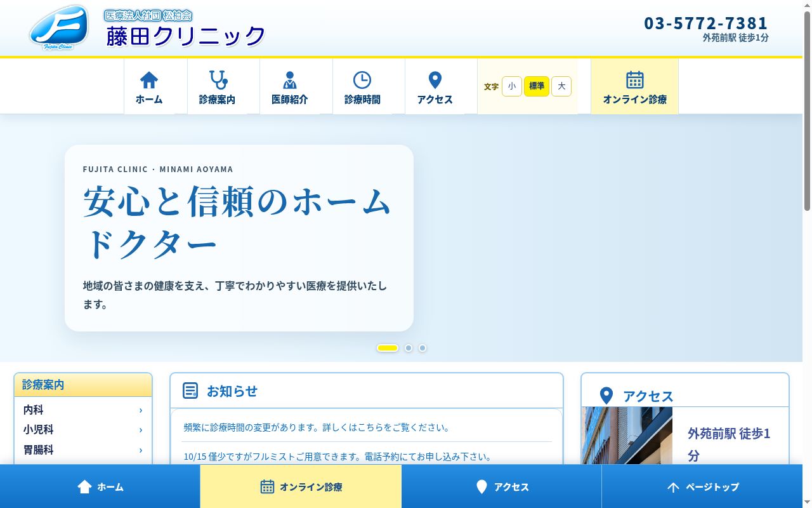
Task: Click the calendar icon above オンライン診療 in top navigation
Action: [x=635, y=80]
